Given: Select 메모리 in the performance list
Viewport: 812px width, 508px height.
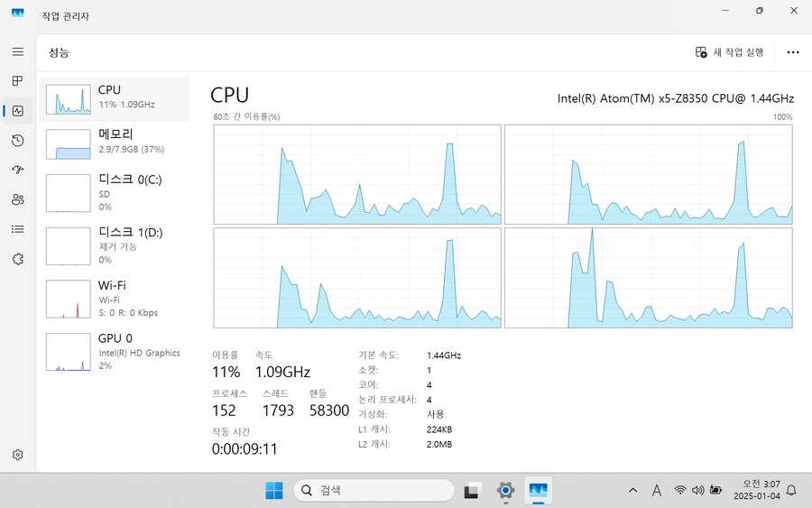Looking at the screenshot, I should [114, 141].
